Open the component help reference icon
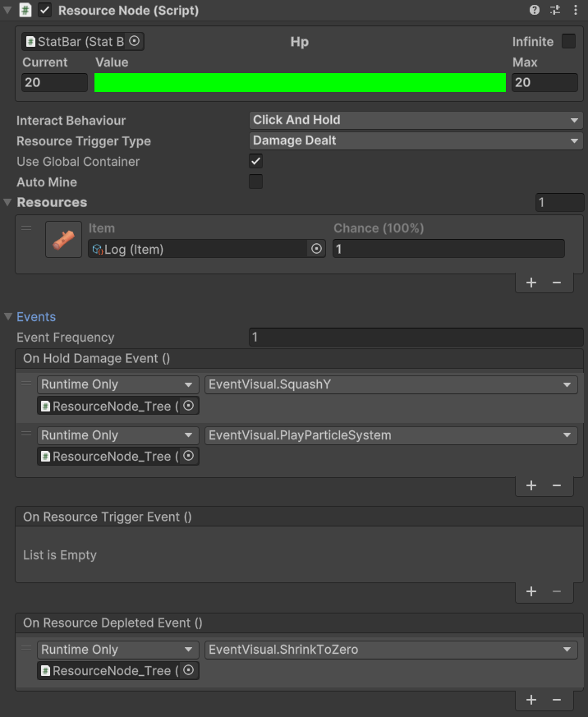 pos(535,11)
